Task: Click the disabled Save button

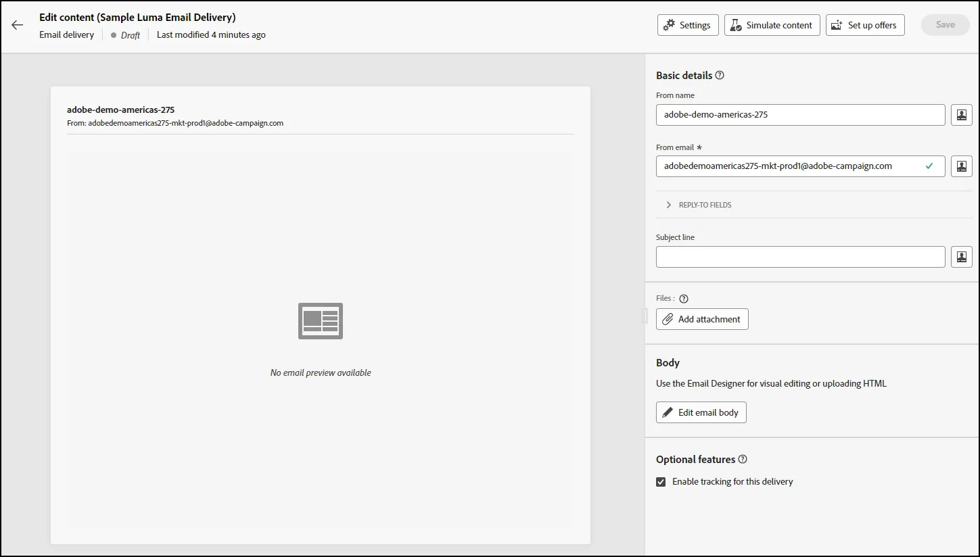Action: pos(945,25)
